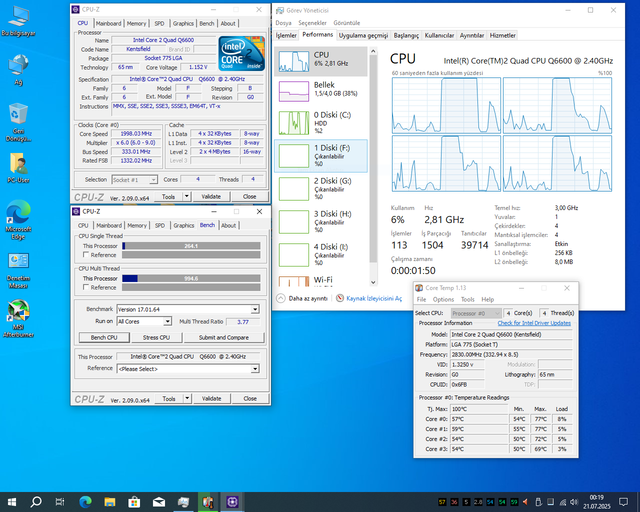Image resolution: width=640 pixels, height=512 pixels.
Task: Open Mail app from taskbar
Action: point(159,502)
